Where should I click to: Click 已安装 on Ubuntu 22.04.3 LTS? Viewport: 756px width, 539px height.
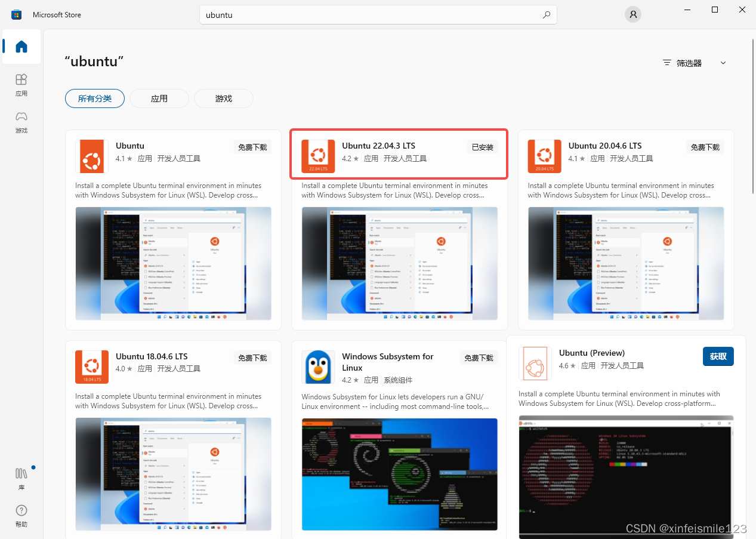pyautogui.click(x=482, y=147)
